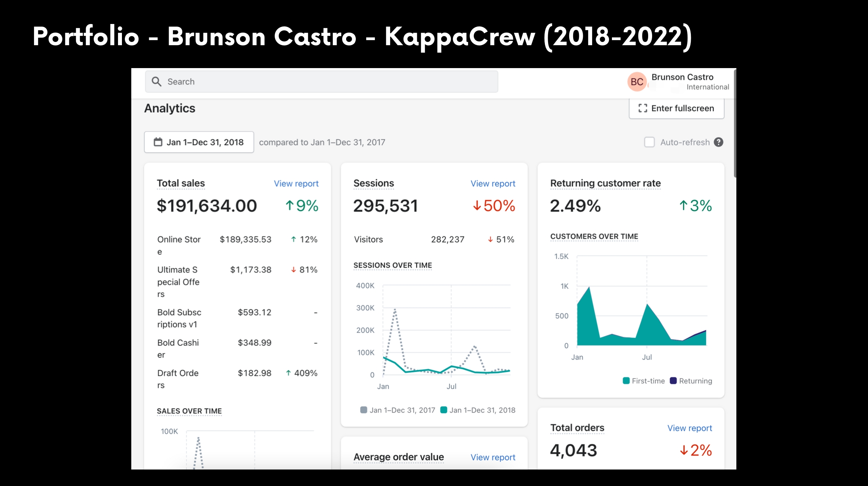
Task: Enable the Auto-refresh checkbox
Action: tap(649, 142)
